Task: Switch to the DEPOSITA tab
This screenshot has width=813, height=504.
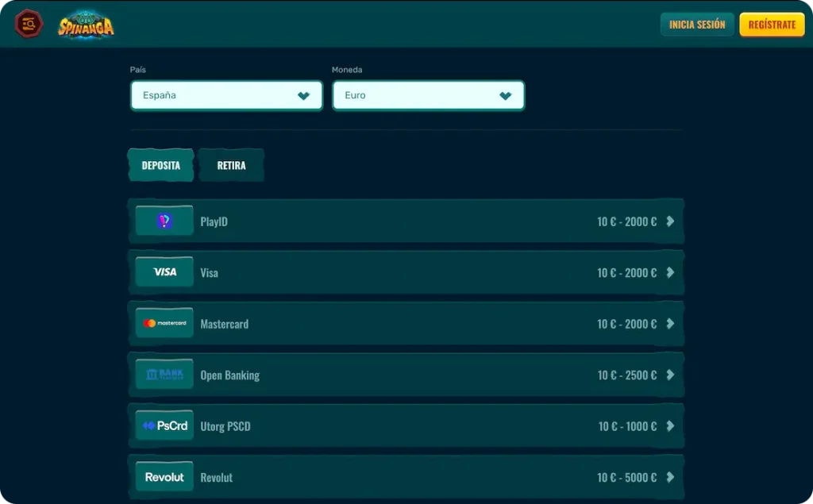Action: pos(160,165)
